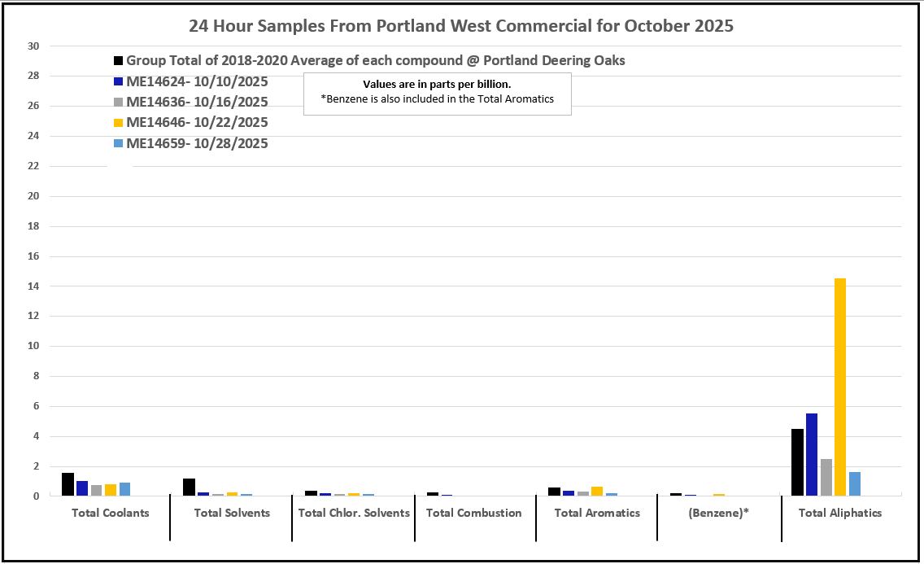
Task: Click the dark blue bar in Total Aliphatics
Action: [811, 454]
